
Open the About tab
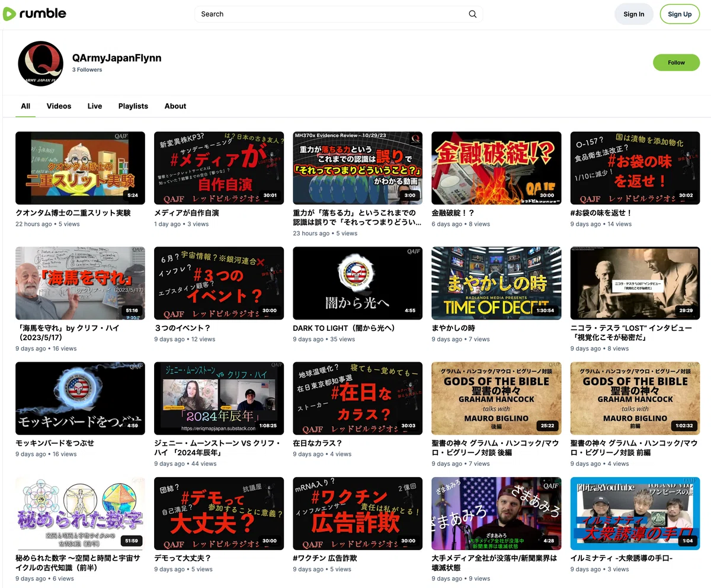(x=175, y=106)
